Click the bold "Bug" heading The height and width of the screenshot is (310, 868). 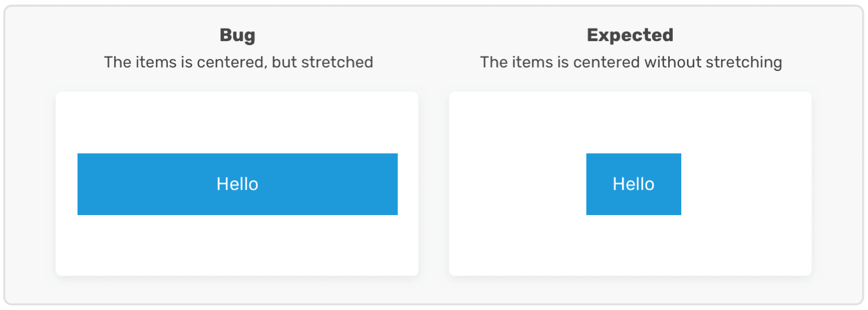238,35
